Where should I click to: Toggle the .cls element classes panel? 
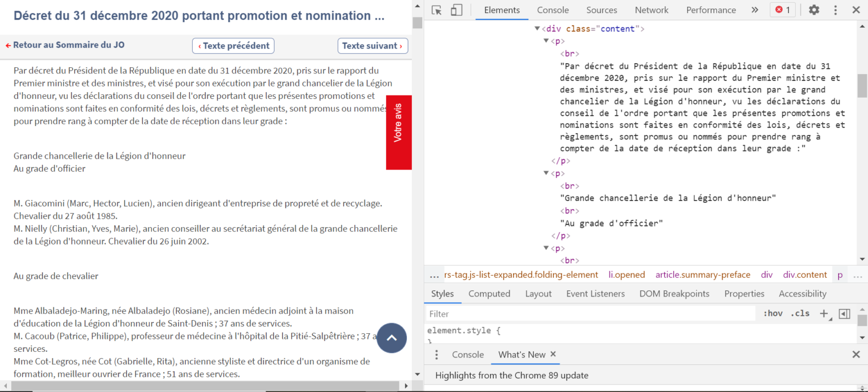[800, 313]
